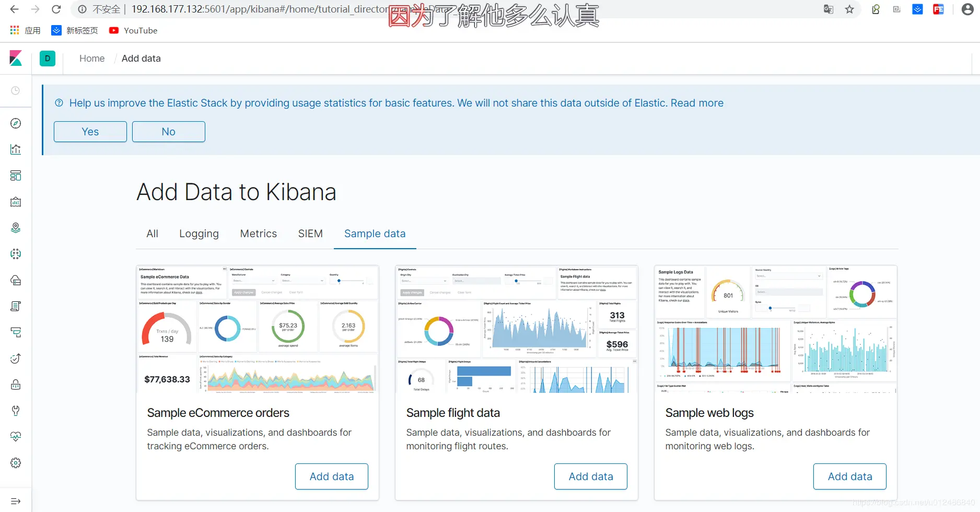Viewport: 980px width, 512px height.
Task: Go to the Home breadcrumb
Action: click(x=92, y=59)
